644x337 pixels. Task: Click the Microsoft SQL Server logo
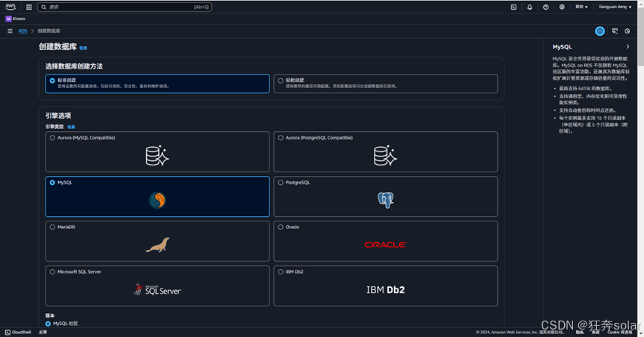pyautogui.click(x=157, y=290)
